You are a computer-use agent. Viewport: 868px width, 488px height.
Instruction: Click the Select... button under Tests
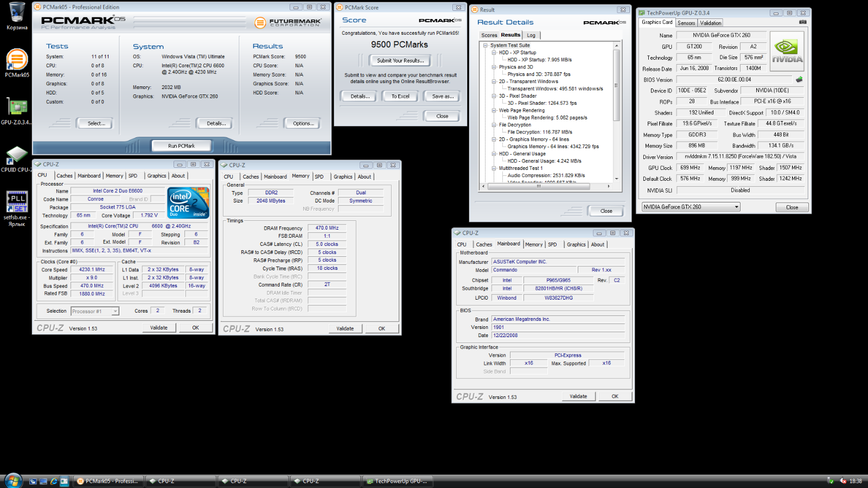pos(97,123)
